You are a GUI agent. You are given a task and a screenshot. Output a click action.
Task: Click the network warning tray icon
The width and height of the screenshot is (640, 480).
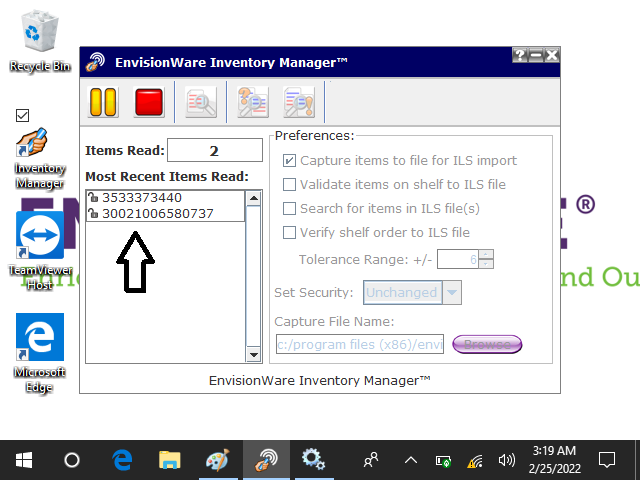(x=475, y=461)
